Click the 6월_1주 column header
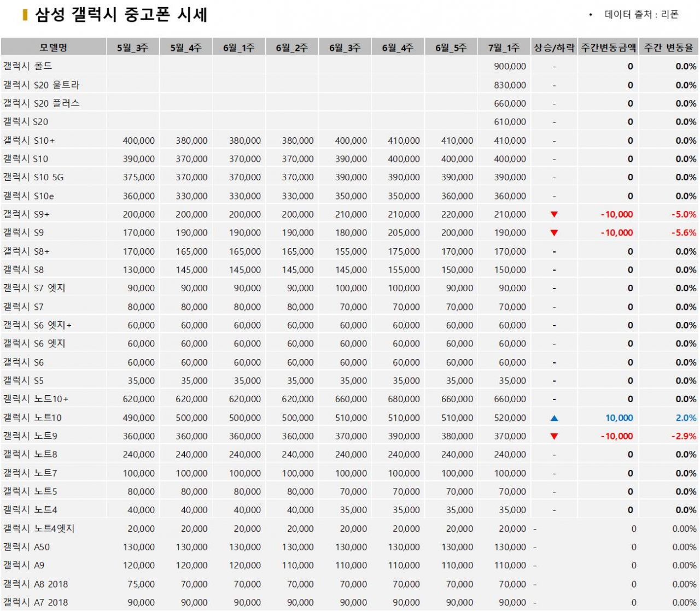This screenshot has height=611, width=700. tap(239, 48)
